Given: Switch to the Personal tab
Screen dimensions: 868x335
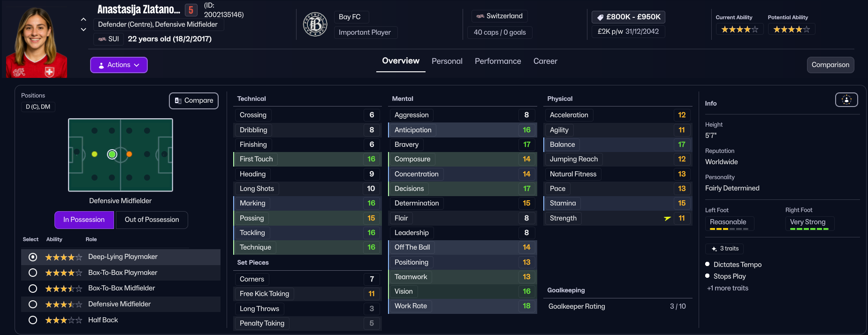Looking at the screenshot, I should [x=447, y=61].
